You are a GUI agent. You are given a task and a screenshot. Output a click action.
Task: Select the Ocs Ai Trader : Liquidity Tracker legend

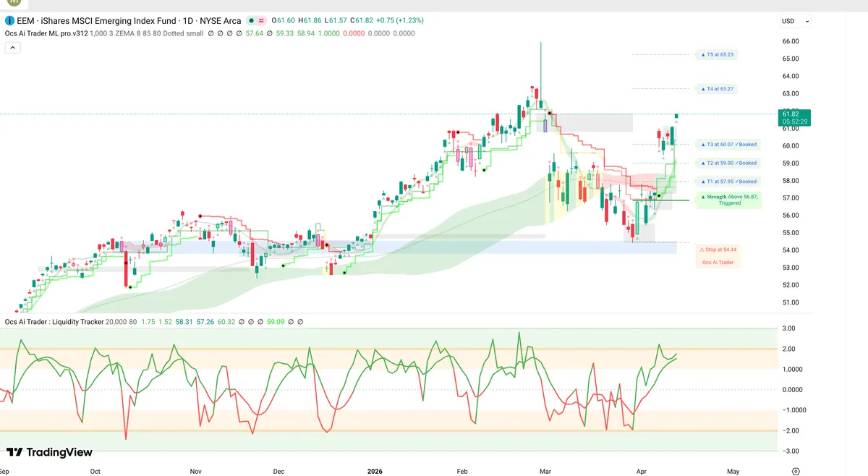(54, 322)
